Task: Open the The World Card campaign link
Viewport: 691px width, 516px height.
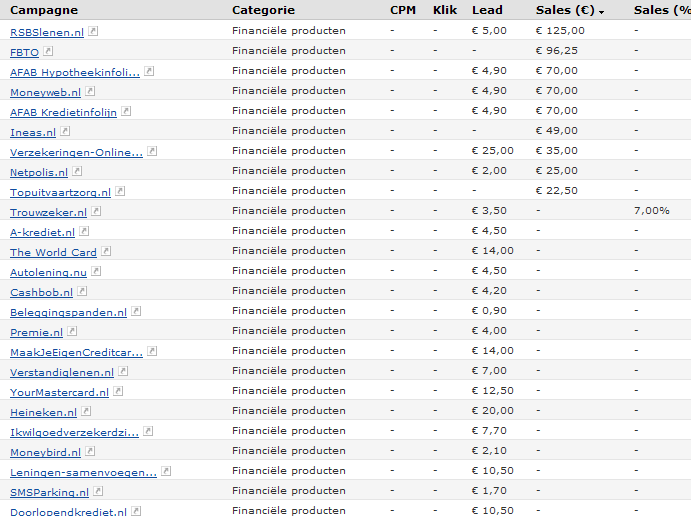Action: click(53, 252)
